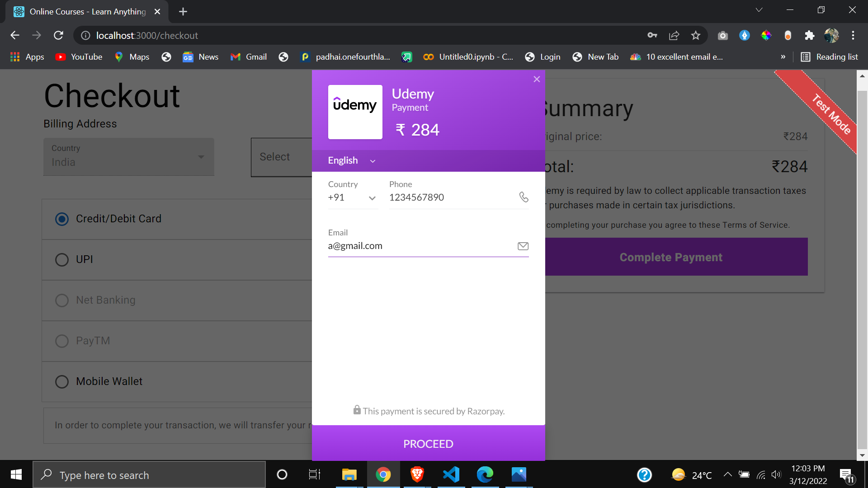Open the Select state dropdown
Viewport: 868px width, 488px height.
(x=281, y=157)
